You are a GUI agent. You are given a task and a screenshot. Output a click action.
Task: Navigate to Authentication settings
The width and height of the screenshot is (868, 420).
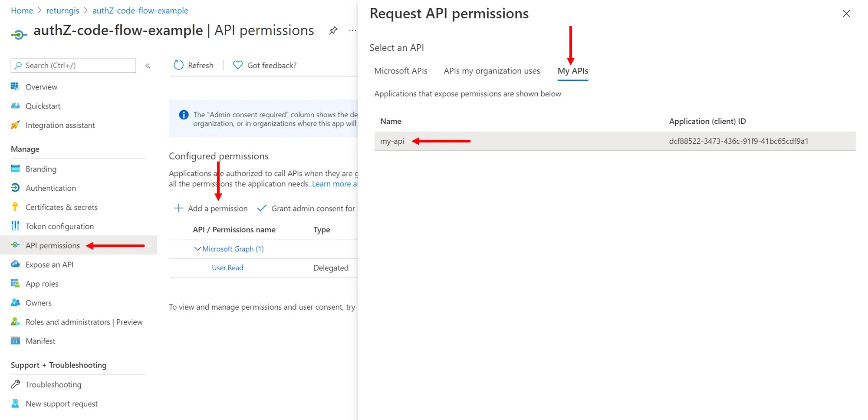[x=51, y=188]
